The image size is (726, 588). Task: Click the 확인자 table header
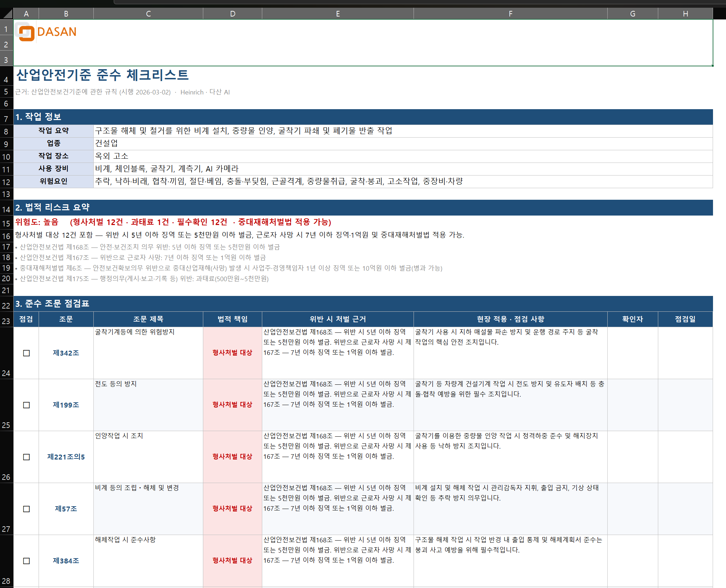click(633, 319)
